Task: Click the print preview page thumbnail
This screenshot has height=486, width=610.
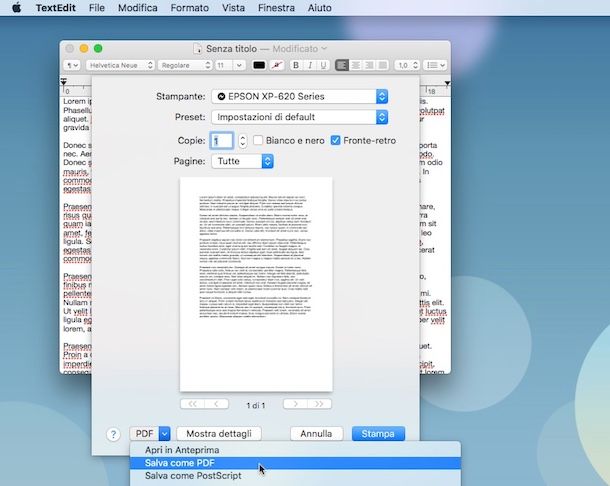Action: tap(256, 284)
